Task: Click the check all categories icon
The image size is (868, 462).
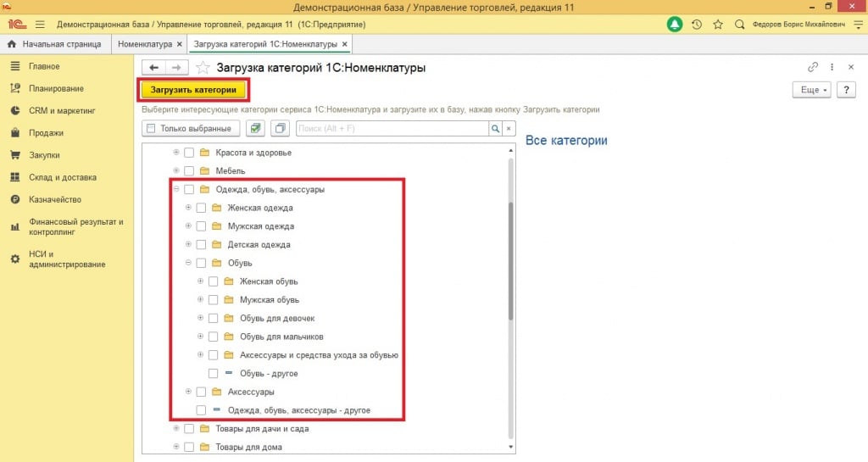Action: tap(254, 129)
